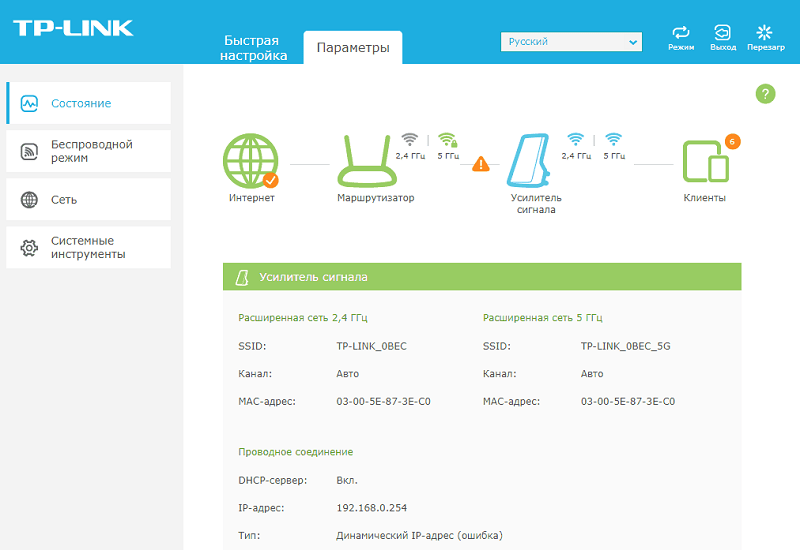Click 2,4 ГГц MAC address 03-00-5E-87-3E-C0
This screenshot has height=550, width=800.
(x=383, y=402)
